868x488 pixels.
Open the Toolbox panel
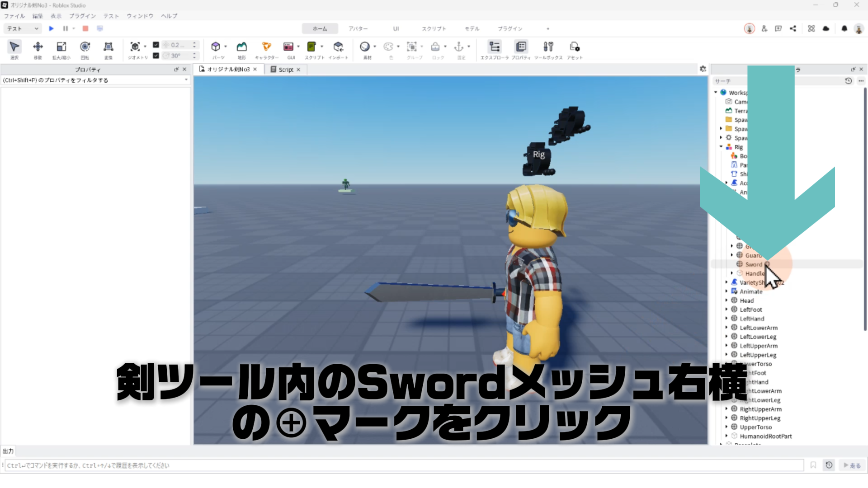click(548, 47)
